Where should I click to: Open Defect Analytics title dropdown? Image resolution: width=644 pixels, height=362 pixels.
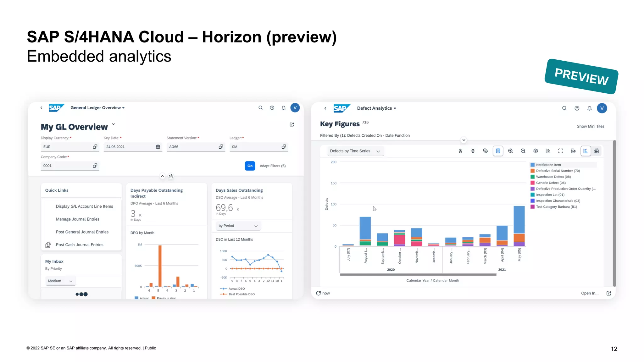pos(376,108)
